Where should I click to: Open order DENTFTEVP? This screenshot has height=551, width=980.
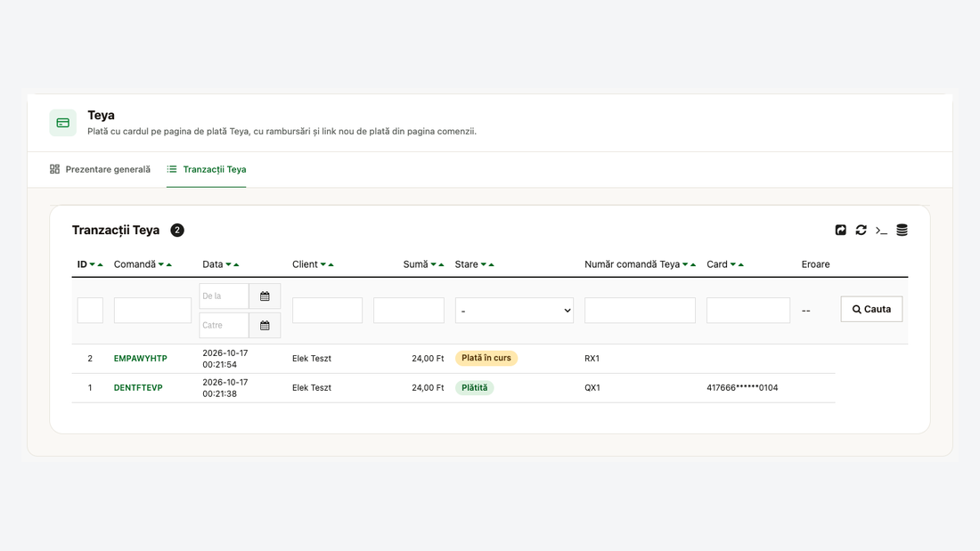click(138, 388)
